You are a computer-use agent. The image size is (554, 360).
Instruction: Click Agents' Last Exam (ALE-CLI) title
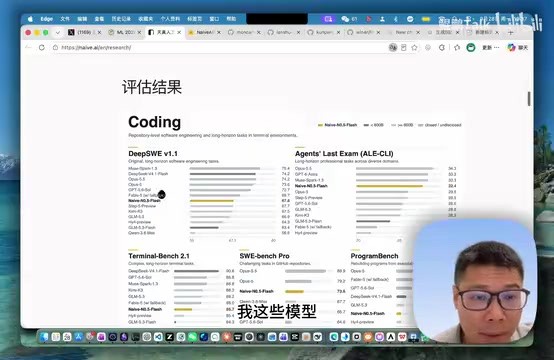coord(344,153)
